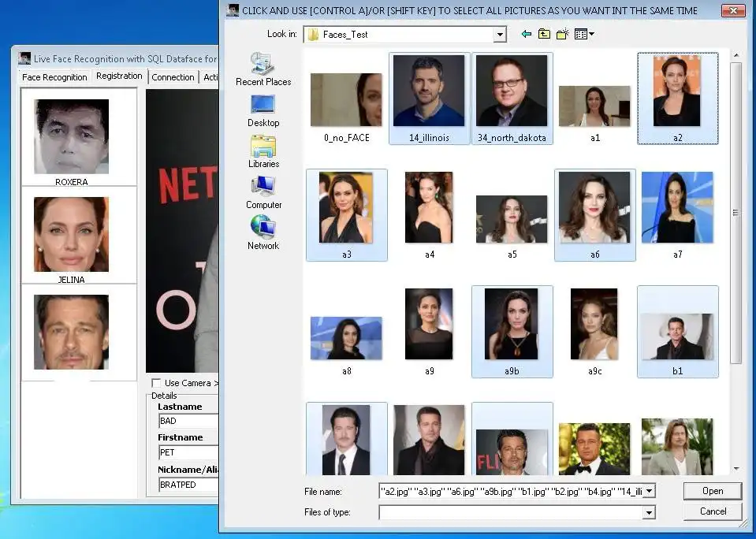The image size is (756, 539).
Task: Open Recent Places in sidebar
Action: [x=263, y=69]
